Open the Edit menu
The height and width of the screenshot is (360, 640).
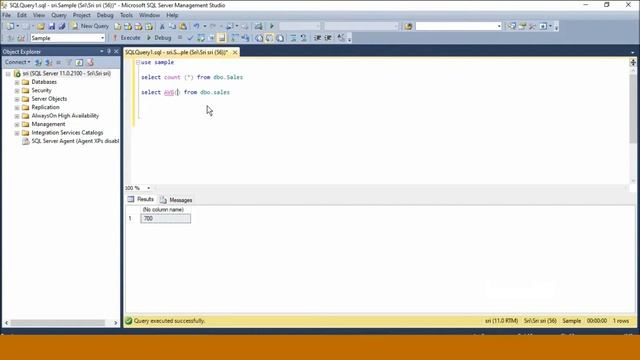pyautogui.click(x=22, y=15)
